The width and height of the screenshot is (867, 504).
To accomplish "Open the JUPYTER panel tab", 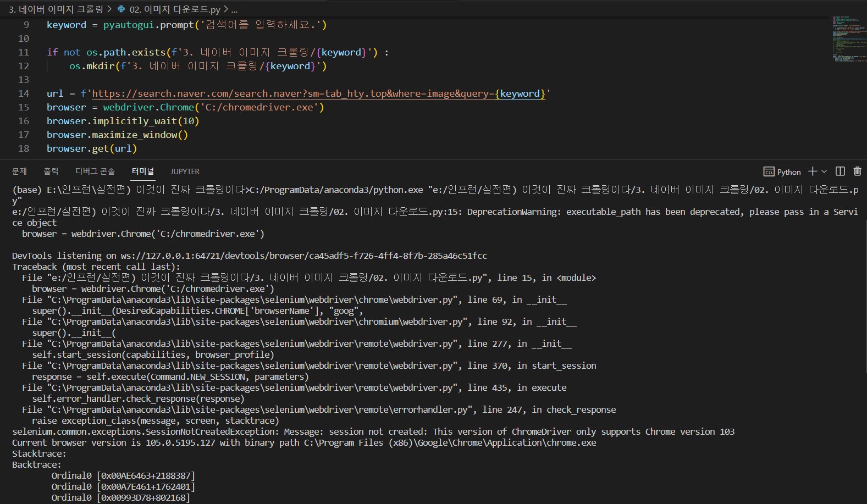I will (185, 171).
